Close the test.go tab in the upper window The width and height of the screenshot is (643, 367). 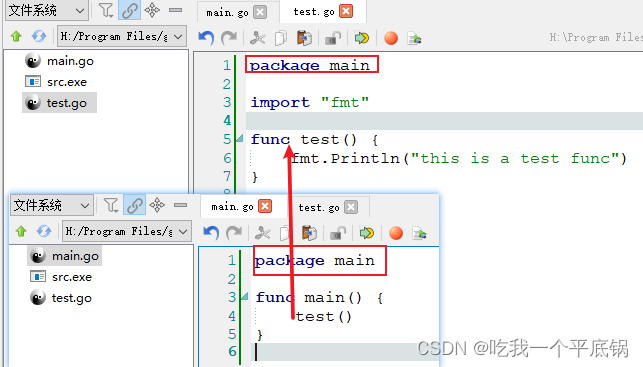347,11
